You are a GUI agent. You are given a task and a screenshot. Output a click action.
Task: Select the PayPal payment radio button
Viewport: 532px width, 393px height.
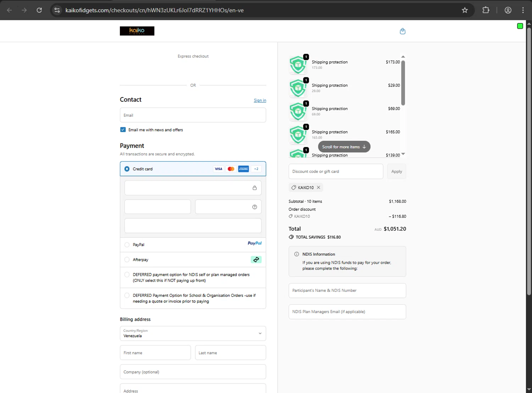[x=127, y=245]
